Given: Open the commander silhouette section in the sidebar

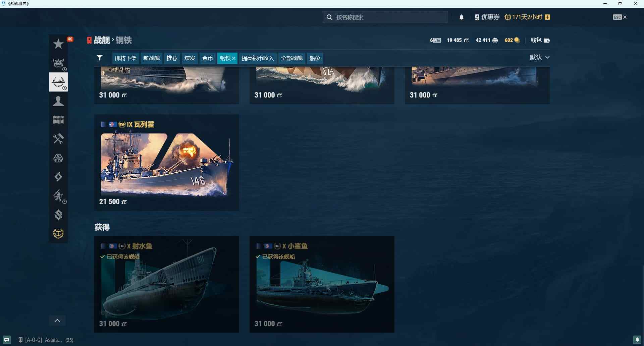Looking at the screenshot, I should 58,101.
